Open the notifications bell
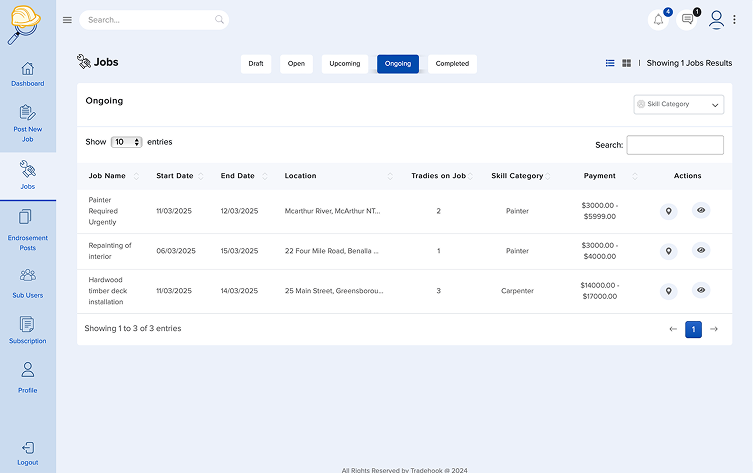 (x=658, y=20)
